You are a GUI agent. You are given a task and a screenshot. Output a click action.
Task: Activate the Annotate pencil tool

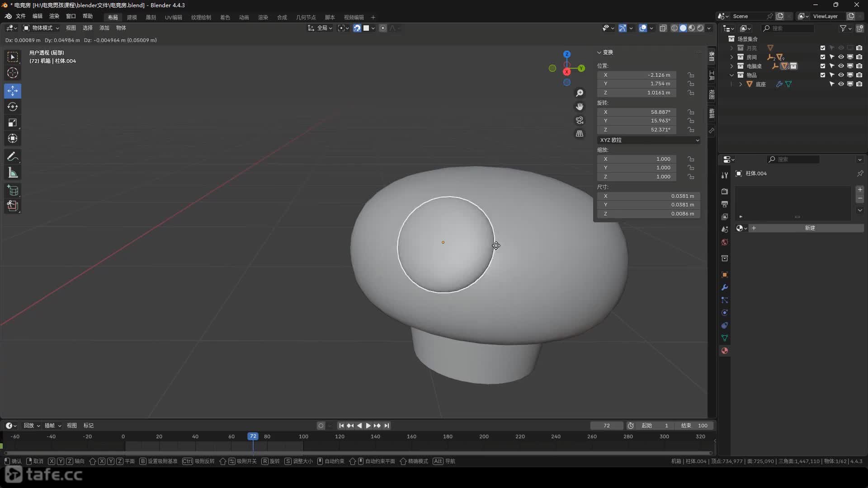pyautogui.click(x=13, y=157)
